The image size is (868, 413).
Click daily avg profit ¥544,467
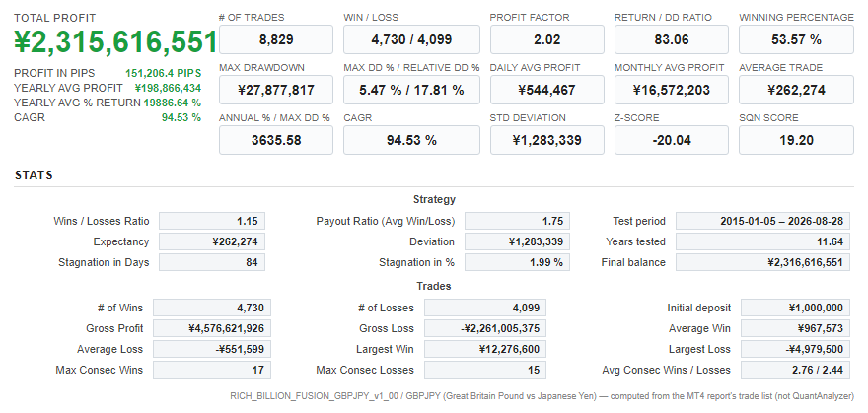tap(546, 90)
